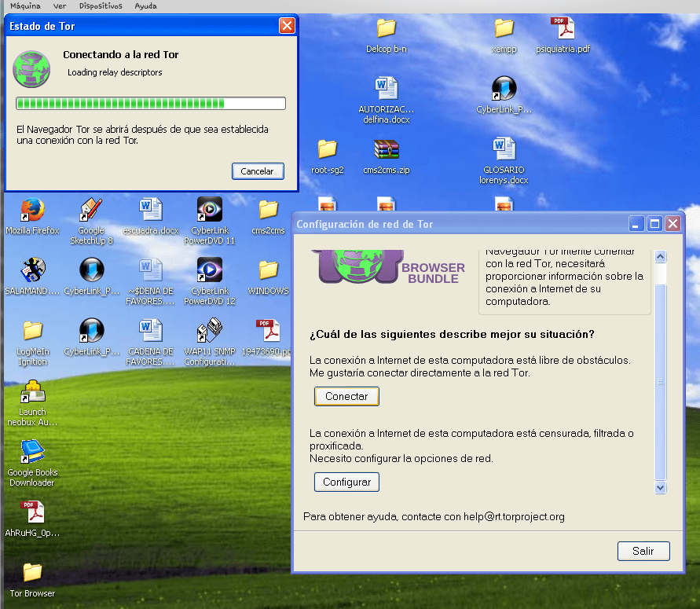This screenshot has height=609, width=700.
Task: Click the Salir button
Action: [643, 552]
